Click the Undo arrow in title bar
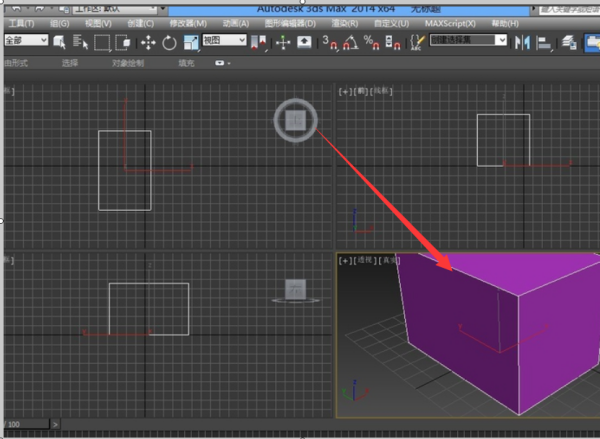This screenshot has height=439, width=600. 16,8
